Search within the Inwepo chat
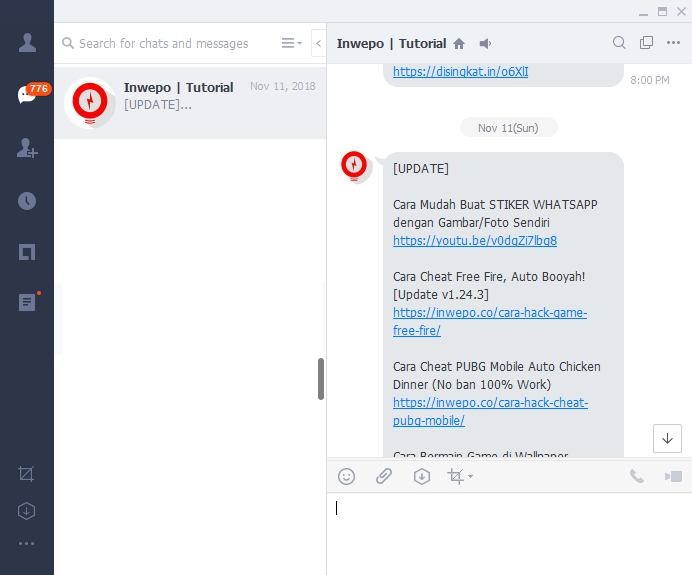Viewport: 692px width, 575px height. click(x=619, y=43)
